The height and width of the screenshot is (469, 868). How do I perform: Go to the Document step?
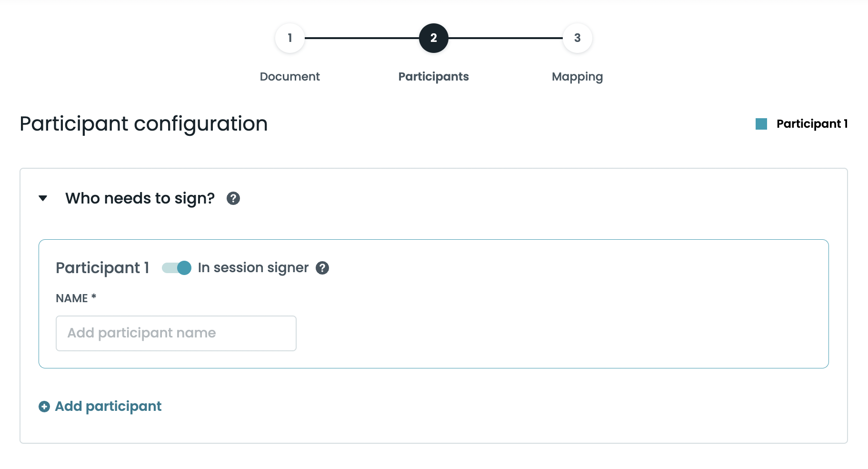click(x=289, y=76)
